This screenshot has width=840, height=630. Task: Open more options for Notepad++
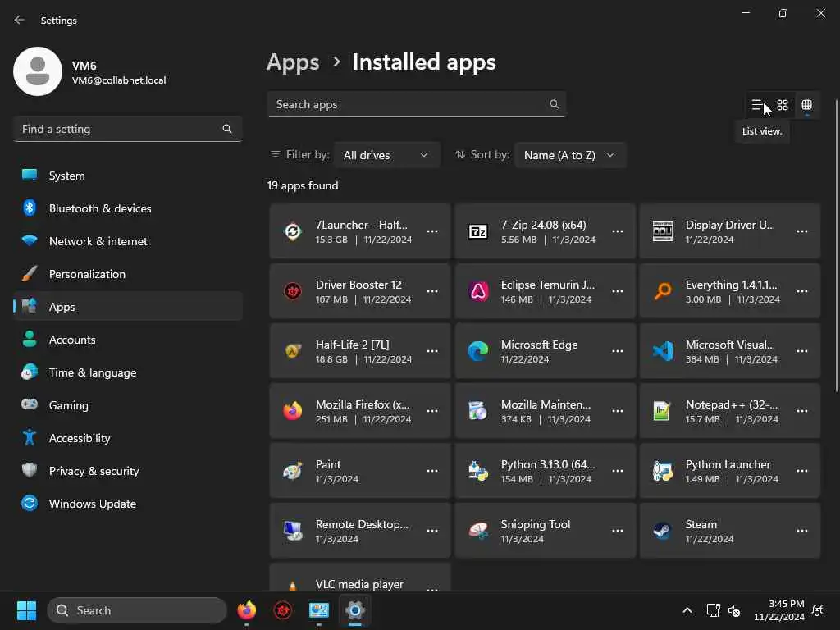[802, 412]
